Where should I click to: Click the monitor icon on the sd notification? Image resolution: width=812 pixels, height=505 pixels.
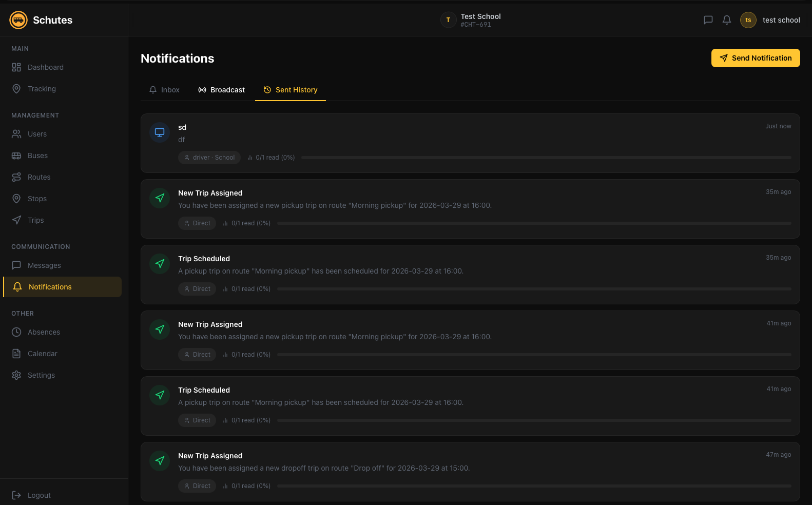pos(160,132)
